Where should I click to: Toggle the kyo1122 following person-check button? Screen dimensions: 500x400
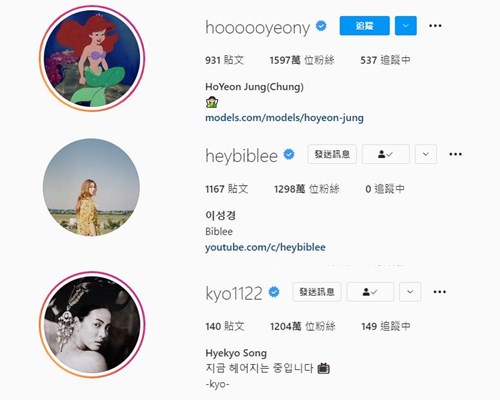[370, 292]
